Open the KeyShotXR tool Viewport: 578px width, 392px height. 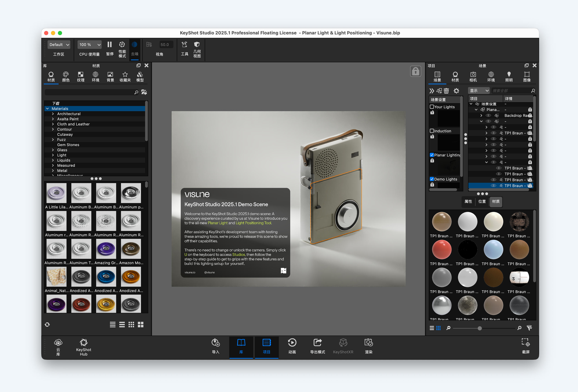pos(343,346)
